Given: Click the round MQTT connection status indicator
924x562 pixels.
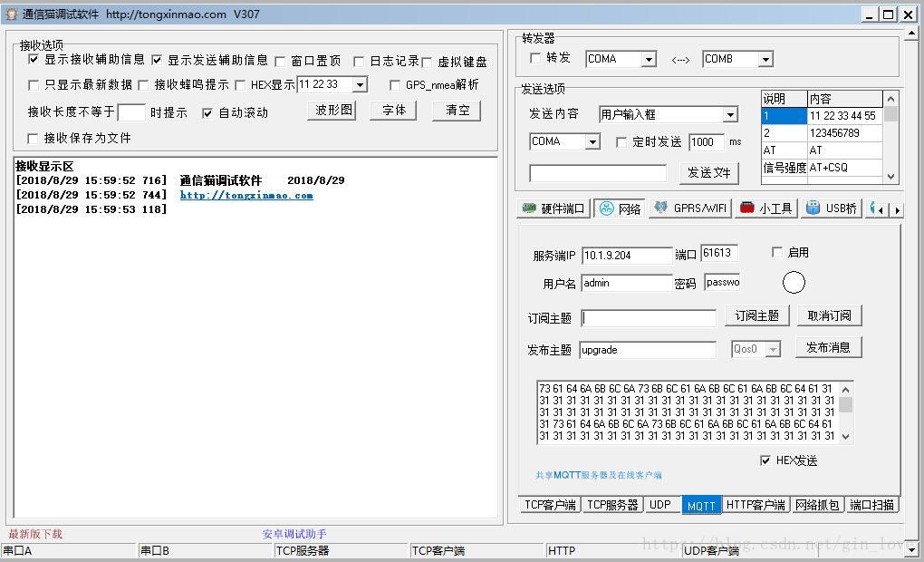Looking at the screenshot, I should point(794,283).
